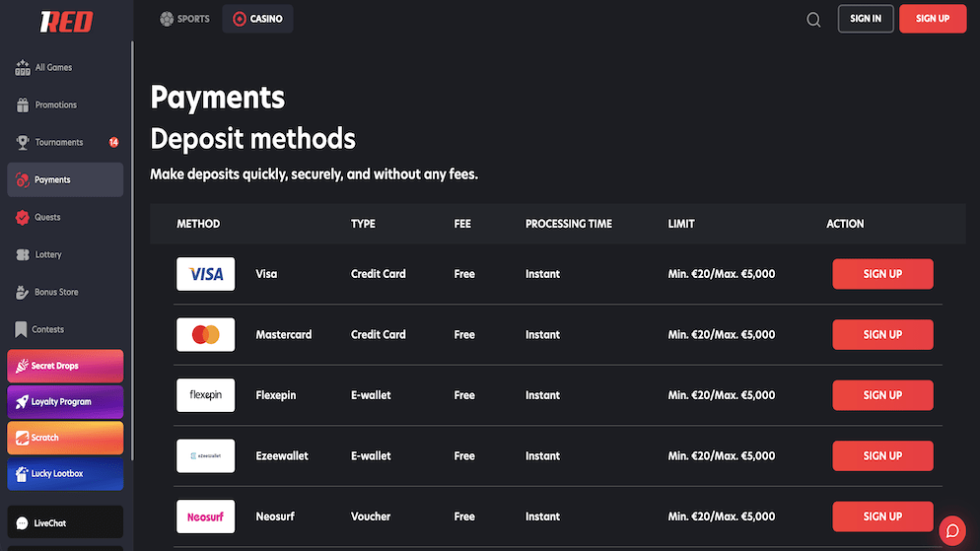Open the Scratch banner

pos(65,438)
